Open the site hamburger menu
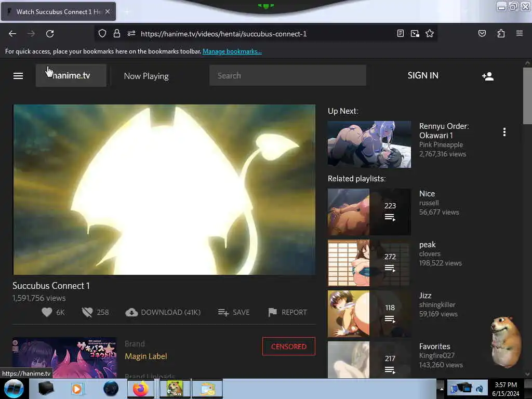The height and width of the screenshot is (399, 532). [18, 76]
